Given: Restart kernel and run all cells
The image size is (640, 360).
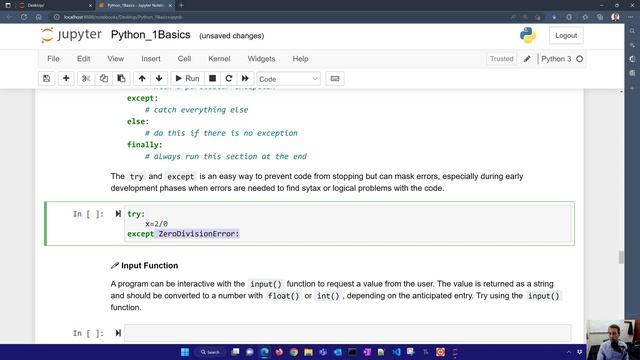Looking at the screenshot, I should pos(245,78).
